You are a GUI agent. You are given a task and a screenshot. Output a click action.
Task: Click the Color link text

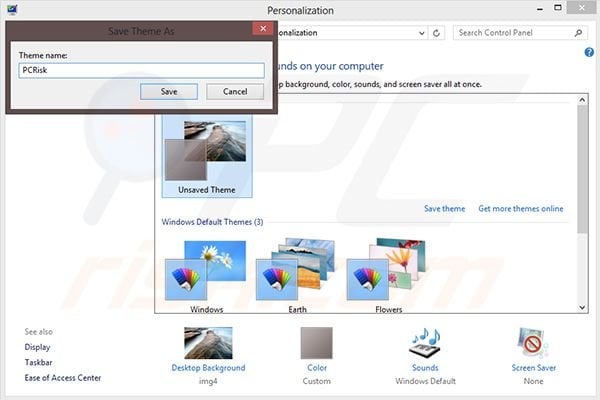tap(317, 368)
